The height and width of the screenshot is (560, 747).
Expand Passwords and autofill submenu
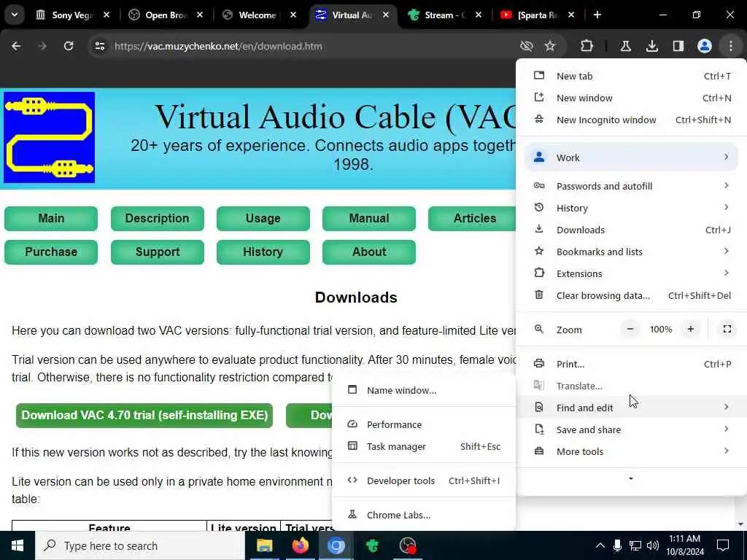(631, 186)
